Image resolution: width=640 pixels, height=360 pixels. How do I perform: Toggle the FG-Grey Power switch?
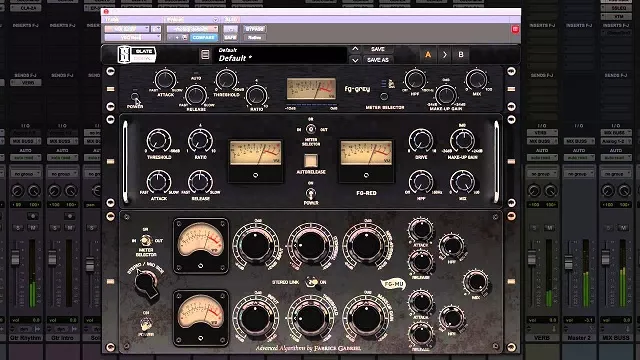pos(134,97)
